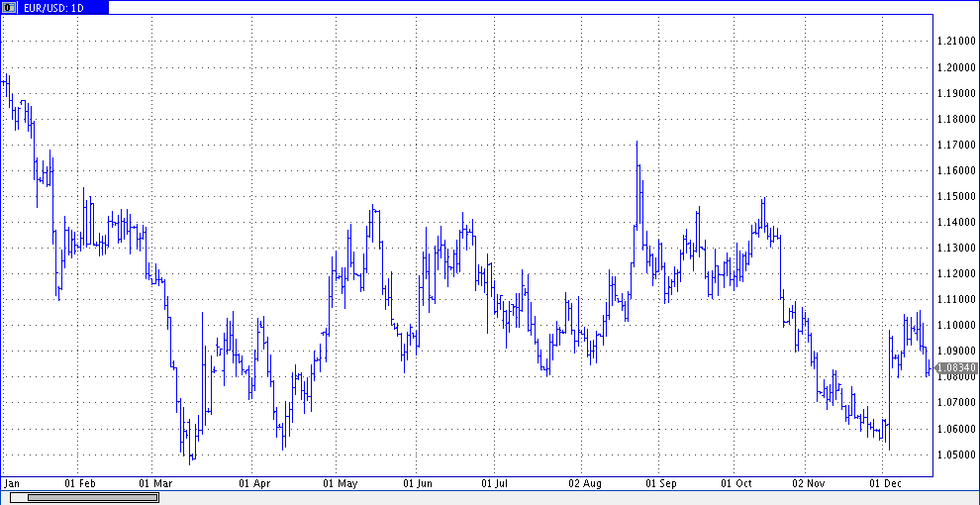Click the 1.14000 price axis label
Image resolution: width=980 pixels, height=505 pixels.
(957, 222)
